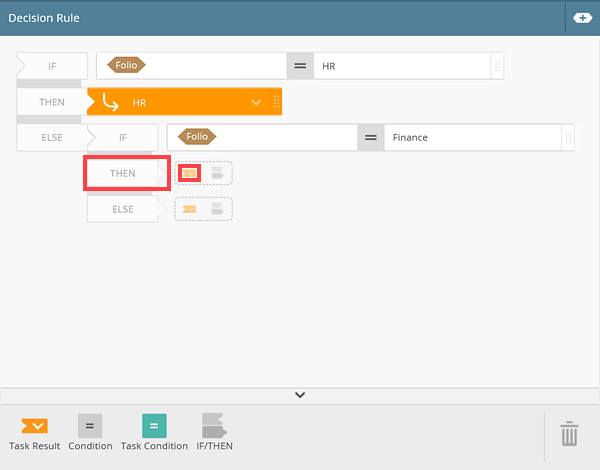Click the nested IF block label
Screen dimensions: 600x470
[x=123, y=137]
